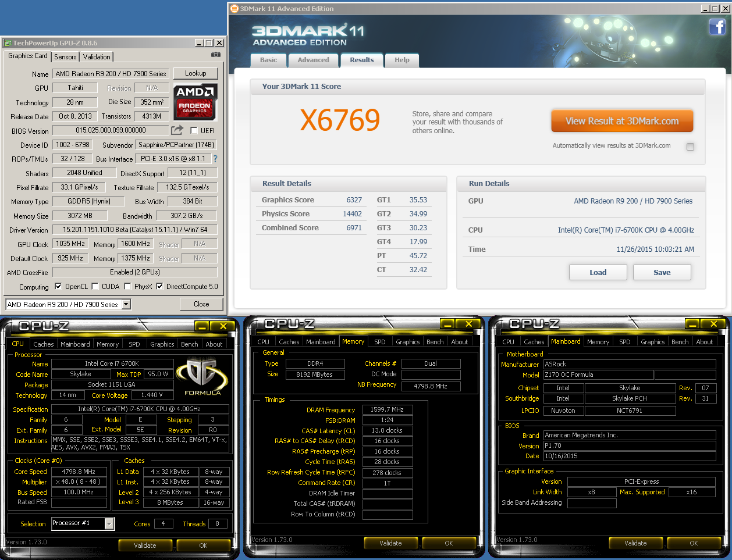
Task: Click the X6769 3DMark score
Action: click(x=340, y=120)
